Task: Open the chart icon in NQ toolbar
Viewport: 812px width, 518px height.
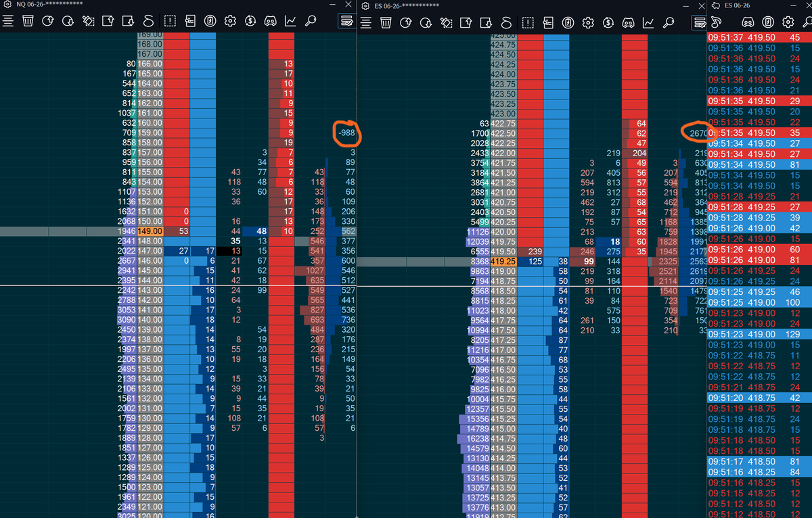Action: (x=291, y=21)
